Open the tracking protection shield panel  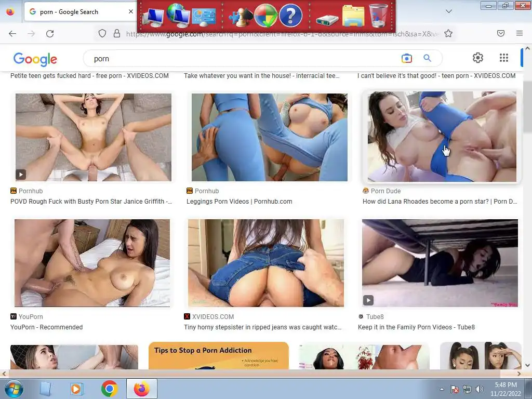102,33
